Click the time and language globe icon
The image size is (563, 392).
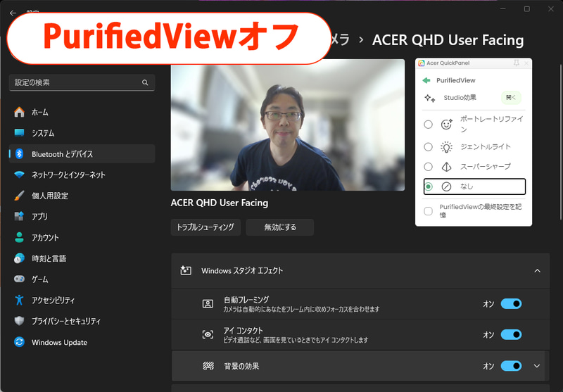19,258
